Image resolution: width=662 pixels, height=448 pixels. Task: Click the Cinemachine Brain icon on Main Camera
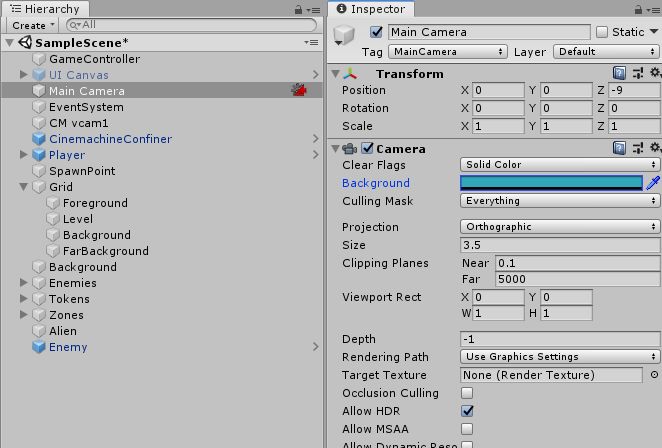click(x=298, y=90)
